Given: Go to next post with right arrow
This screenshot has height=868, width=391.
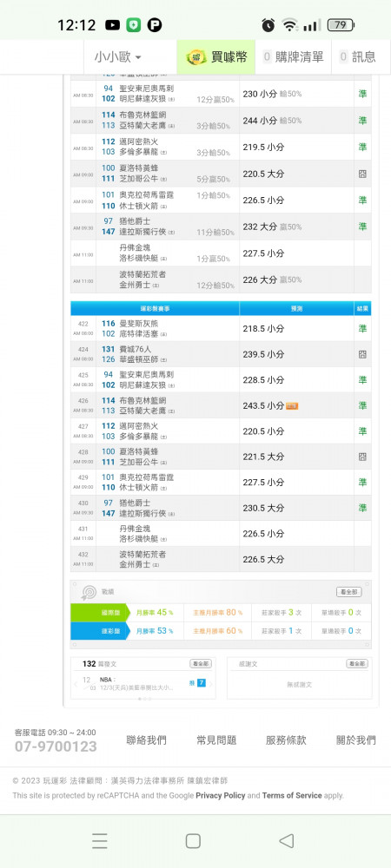Looking at the screenshot, I should point(211,684).
